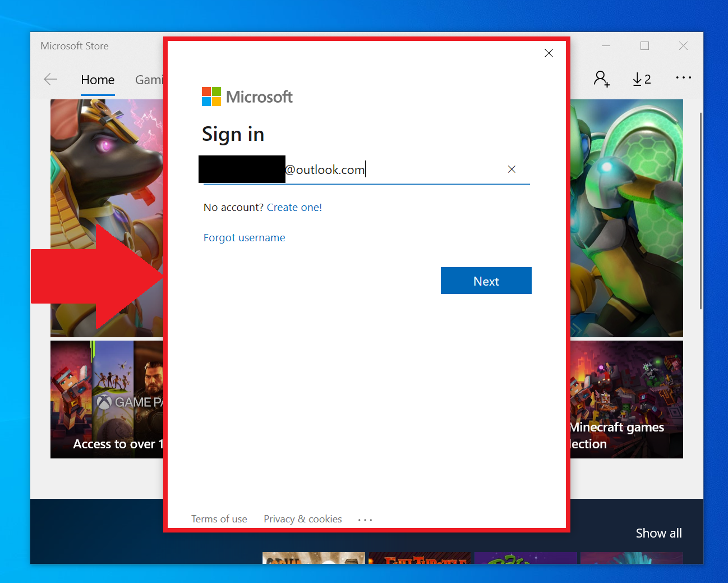
Task: Expand the dialog footer ellipsis options
Action: 365,520
